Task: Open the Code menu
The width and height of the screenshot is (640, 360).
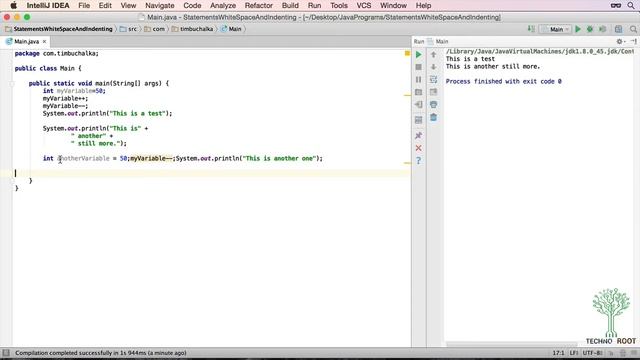Action: coord(192,6)
